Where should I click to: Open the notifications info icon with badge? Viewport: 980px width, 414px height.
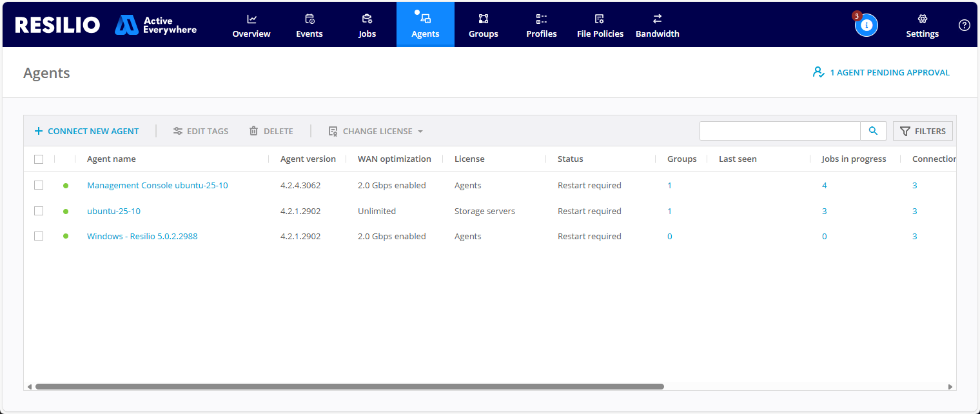coord(866,25)
